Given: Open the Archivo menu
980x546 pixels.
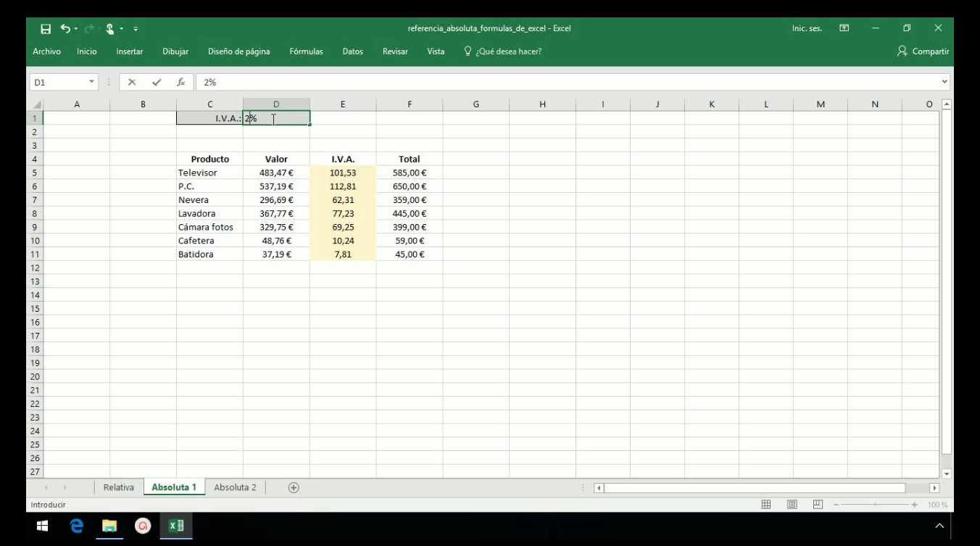Looking at the screenshot, I should [x=46, y=51].
